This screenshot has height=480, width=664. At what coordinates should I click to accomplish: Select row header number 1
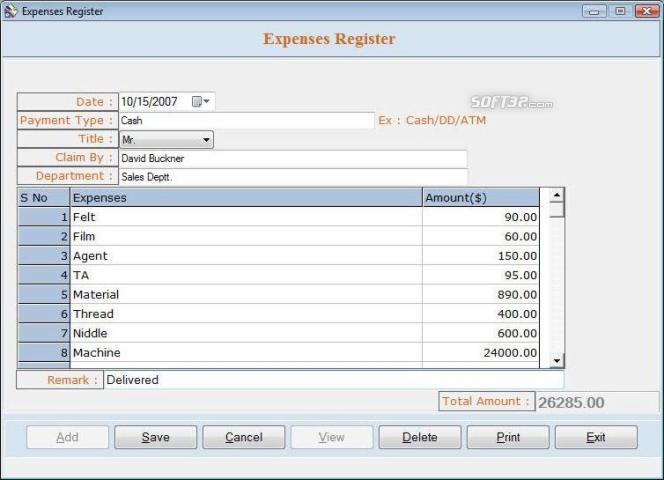tap(44, 217)
